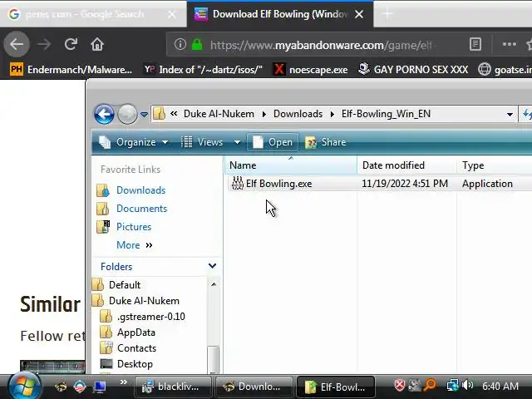The width and height of the screenshot is (532, 399).
Task: Sort by Name column header
Action: (291, 165)
